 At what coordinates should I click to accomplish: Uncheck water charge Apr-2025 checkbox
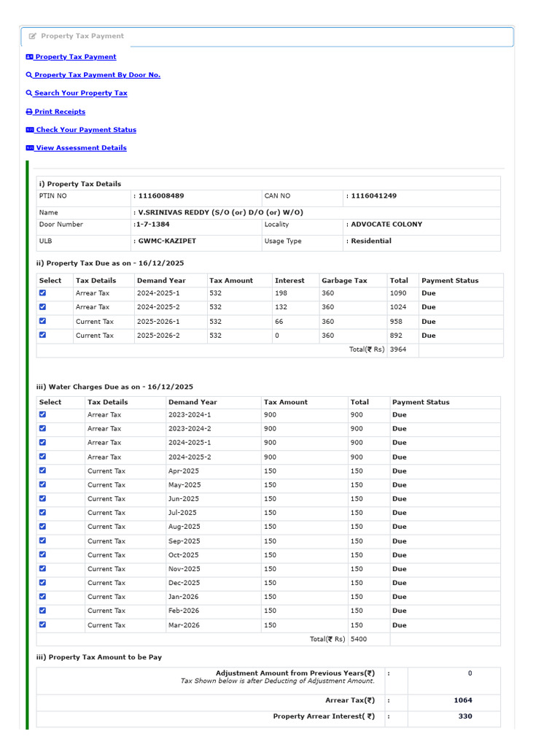click(x=42, y=471)
